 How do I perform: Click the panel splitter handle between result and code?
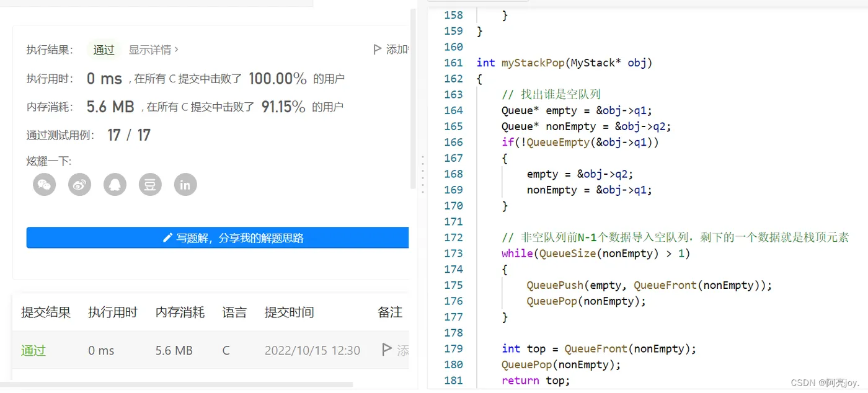click(x=423, y=174)
